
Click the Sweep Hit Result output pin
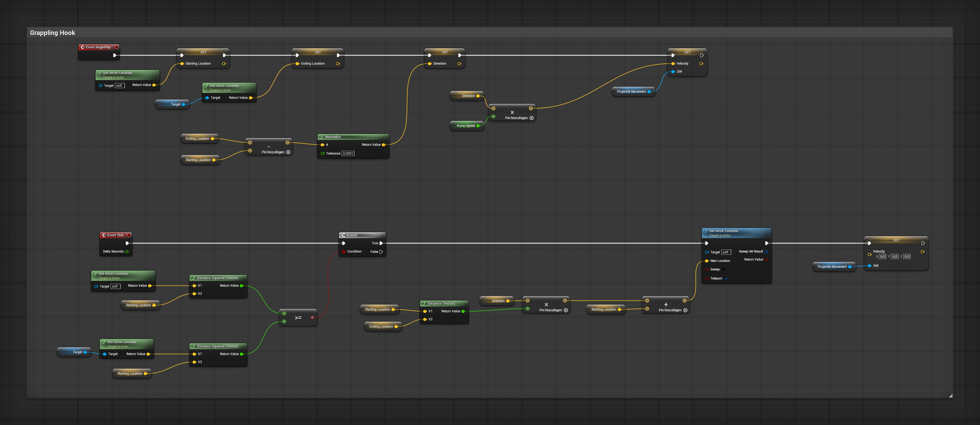766,251
